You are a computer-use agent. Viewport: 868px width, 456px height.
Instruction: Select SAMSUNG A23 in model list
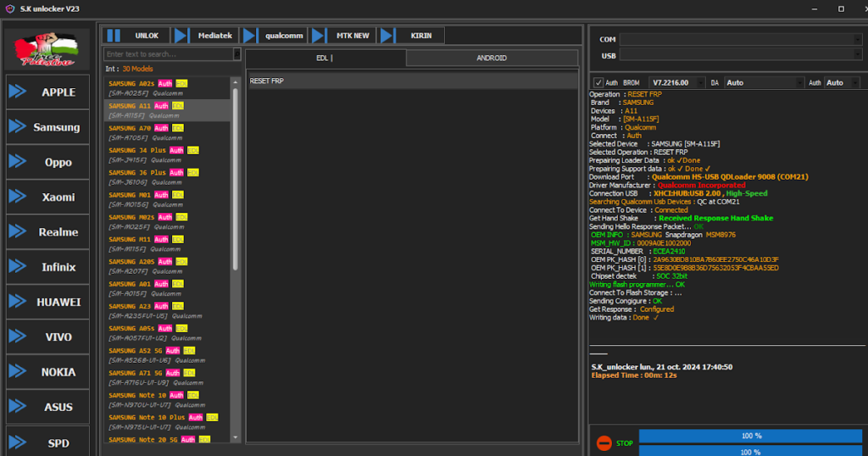click(x=167, y=310)
